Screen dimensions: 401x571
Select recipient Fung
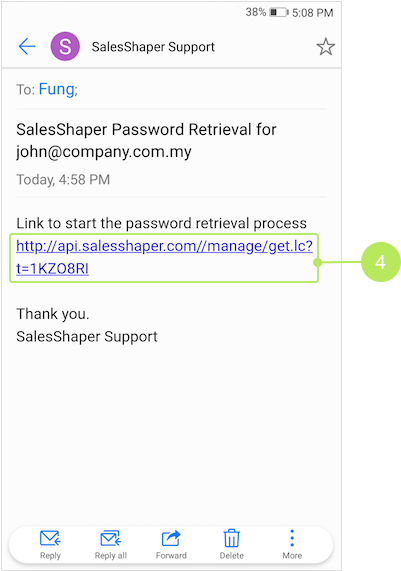(57, 89)
